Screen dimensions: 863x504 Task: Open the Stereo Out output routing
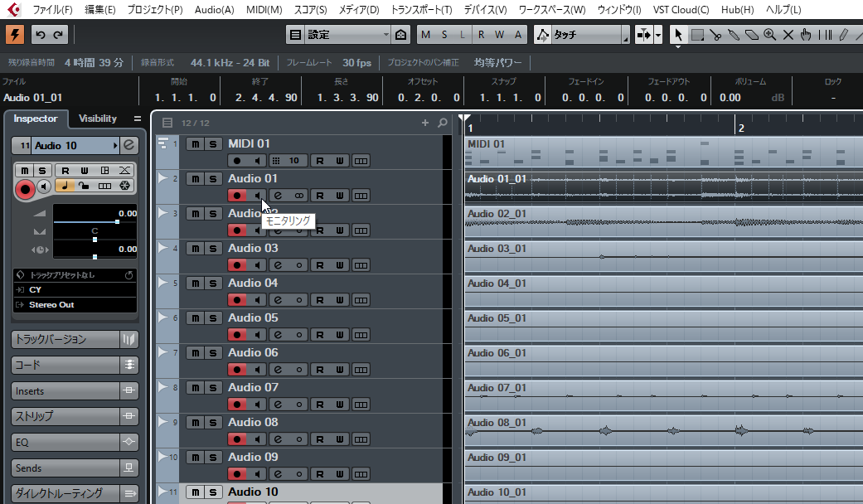(x=75, y=305)
